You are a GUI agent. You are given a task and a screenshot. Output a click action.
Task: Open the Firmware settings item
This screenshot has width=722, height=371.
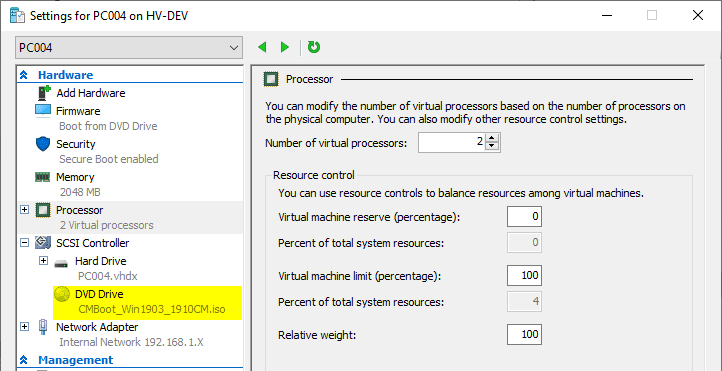(78, 111)
